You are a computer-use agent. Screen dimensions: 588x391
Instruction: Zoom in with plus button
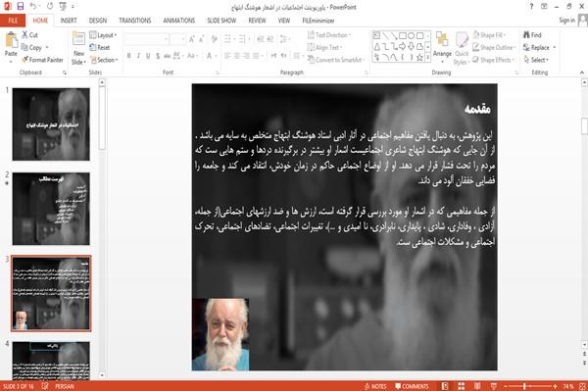click(x=555, y=386)
